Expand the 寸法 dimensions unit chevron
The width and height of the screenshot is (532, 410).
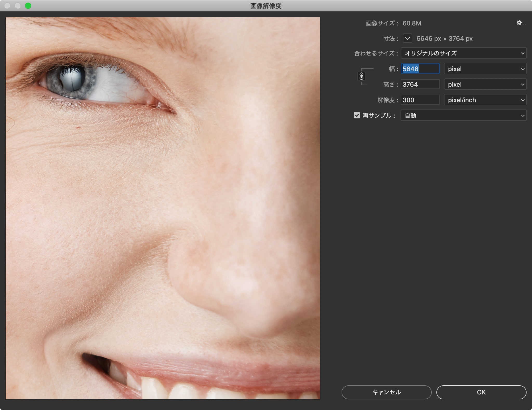407,38
